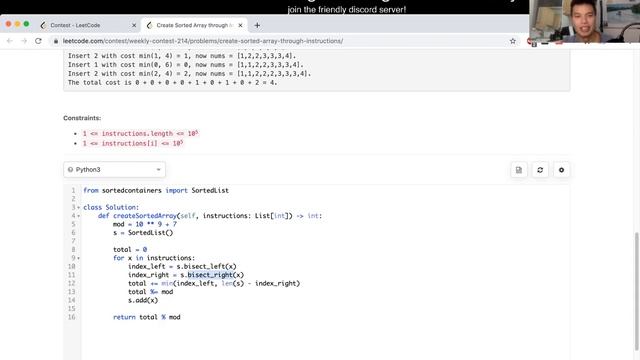The image size is (640, 360).
Task: Open the Python3 language dropdown
Action: pyautogui.click(x=114, y=169)
